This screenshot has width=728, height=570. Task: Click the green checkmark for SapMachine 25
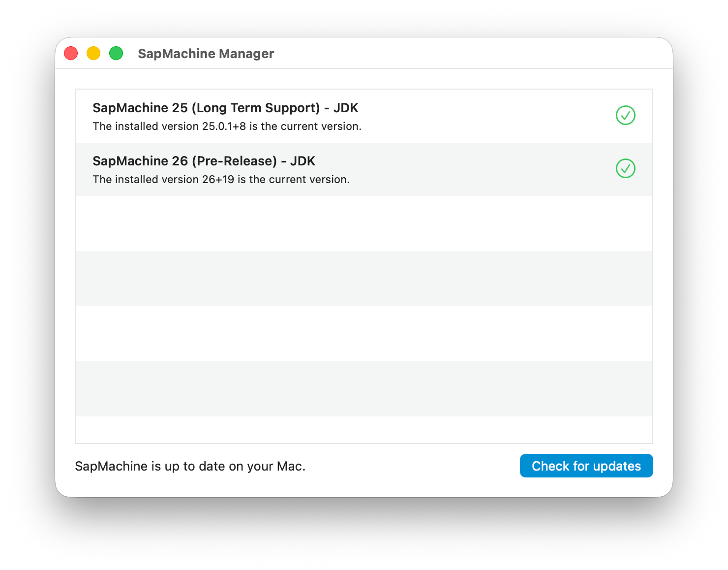point(625,116)
